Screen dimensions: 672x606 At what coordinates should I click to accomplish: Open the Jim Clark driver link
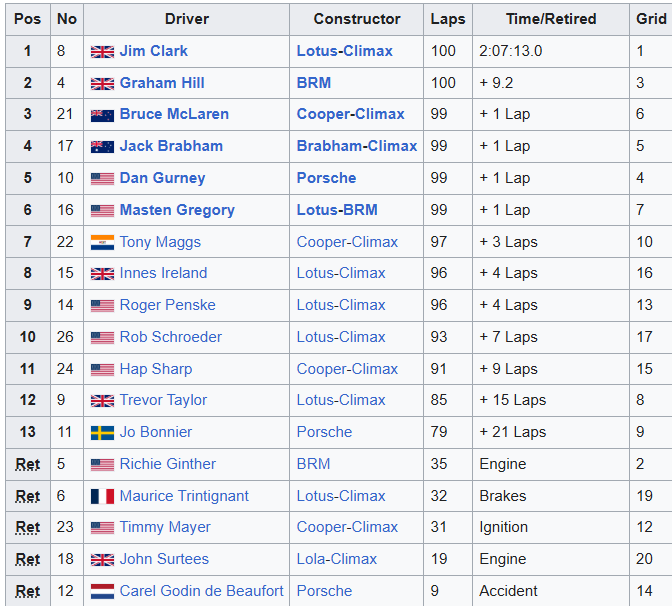(153, 51)
